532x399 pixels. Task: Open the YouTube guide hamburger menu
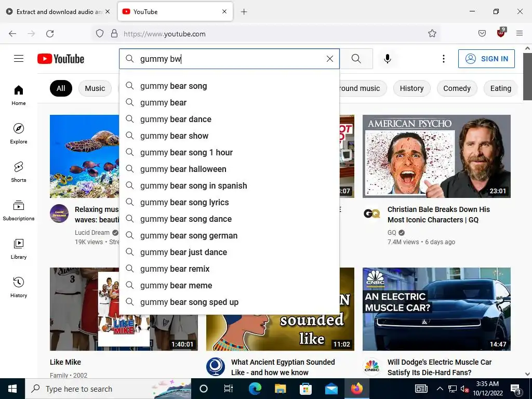click(19, 59)
